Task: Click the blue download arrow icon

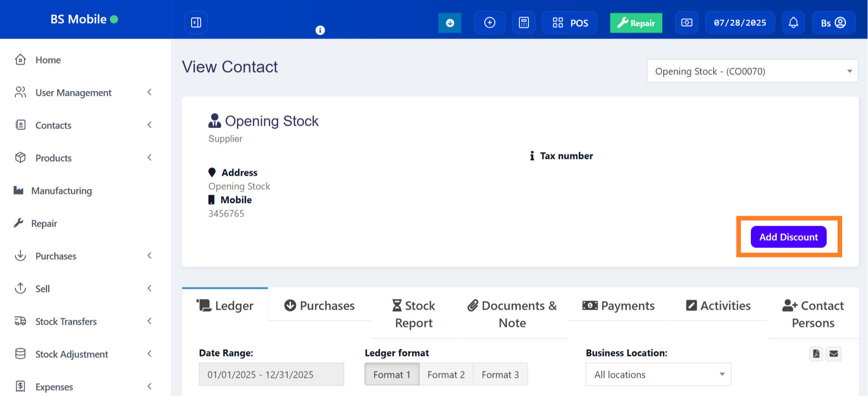Action: pos(449,23)
